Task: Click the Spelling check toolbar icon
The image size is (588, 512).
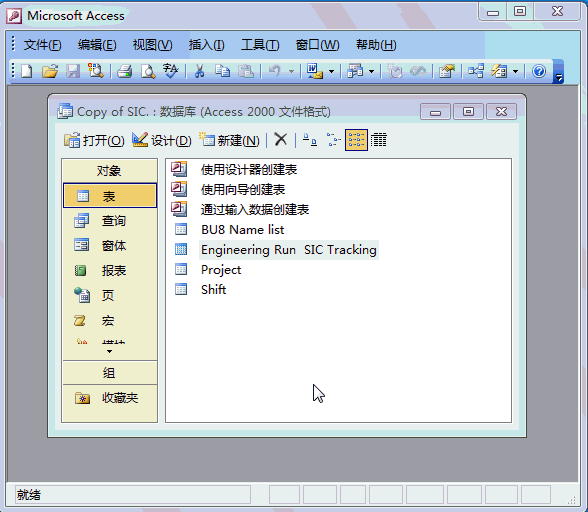Action: pos(171,71)
